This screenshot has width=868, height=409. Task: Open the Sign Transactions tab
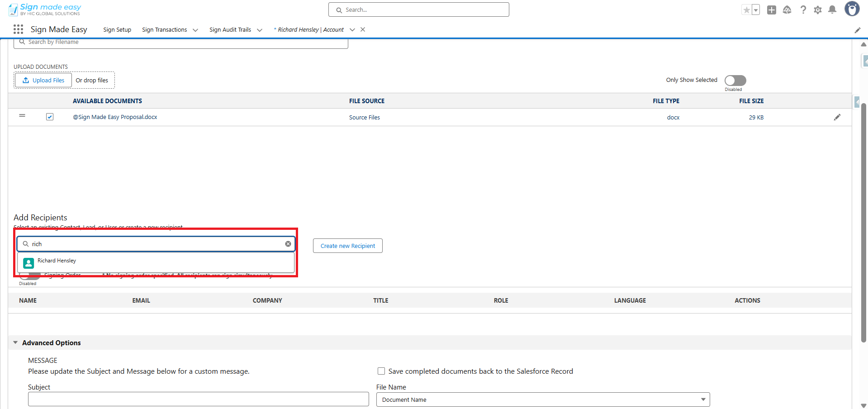(x=165, y=29)
